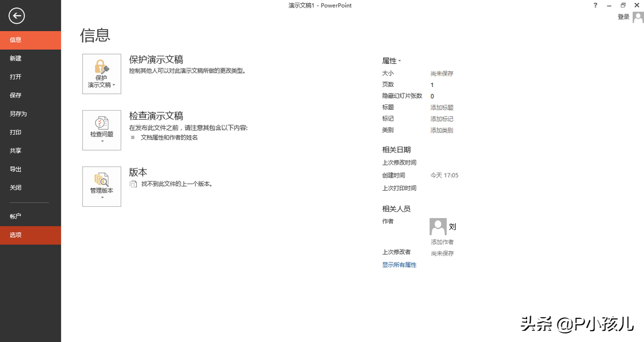The width and height of the screenshot is (644, 342).
Task: Click the 添加类别 field
Action: [x=442, y=130]
